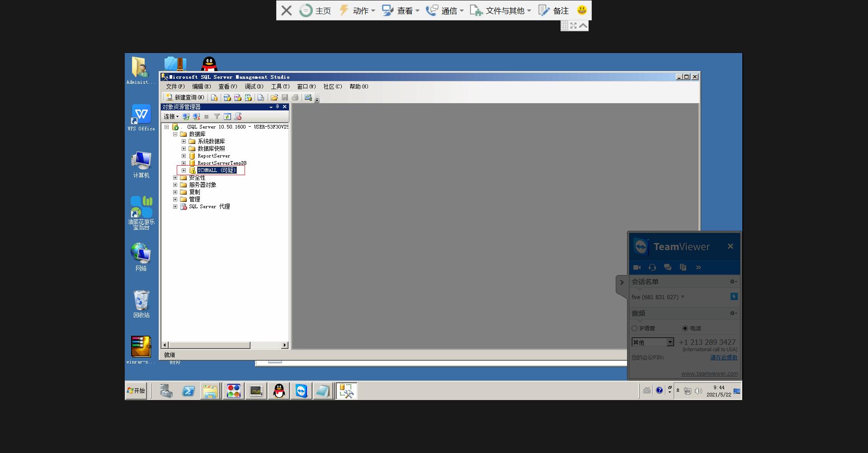
Task: Expand the 系统数据库 folder
Action: (x=184, y=142)
